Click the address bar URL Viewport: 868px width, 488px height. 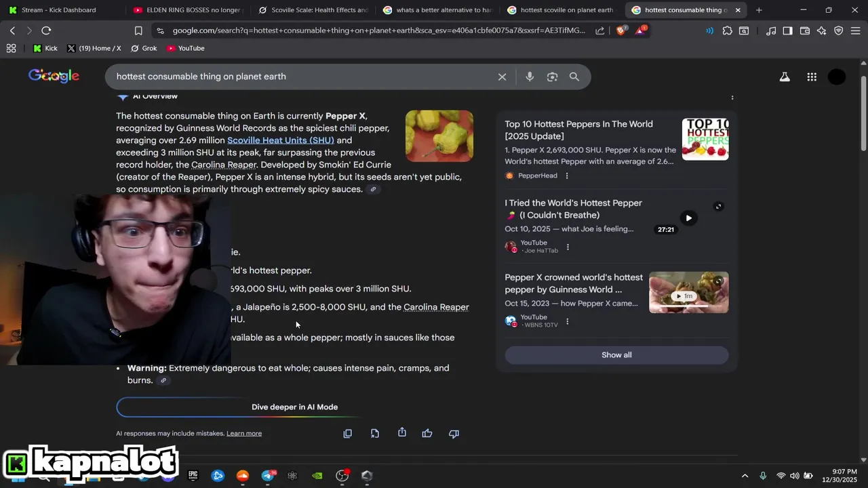[378, 30]
